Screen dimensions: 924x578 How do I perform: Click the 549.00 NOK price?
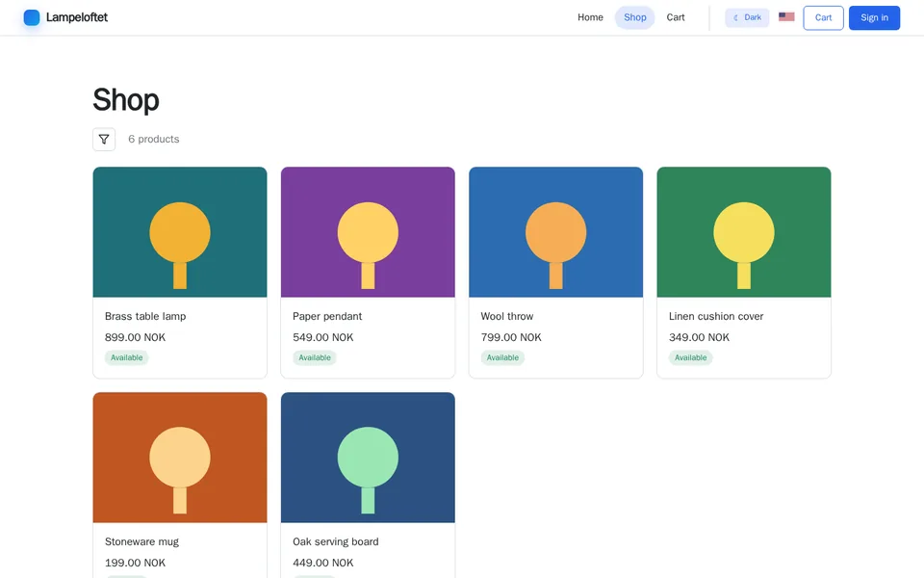tap(323, 337)
